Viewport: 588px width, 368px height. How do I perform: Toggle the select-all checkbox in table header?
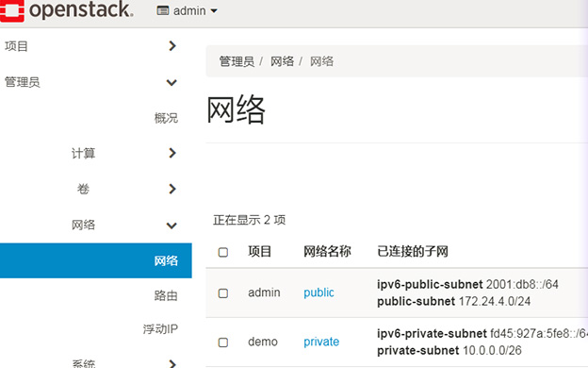pyautogui.click(x=223, y=252)
